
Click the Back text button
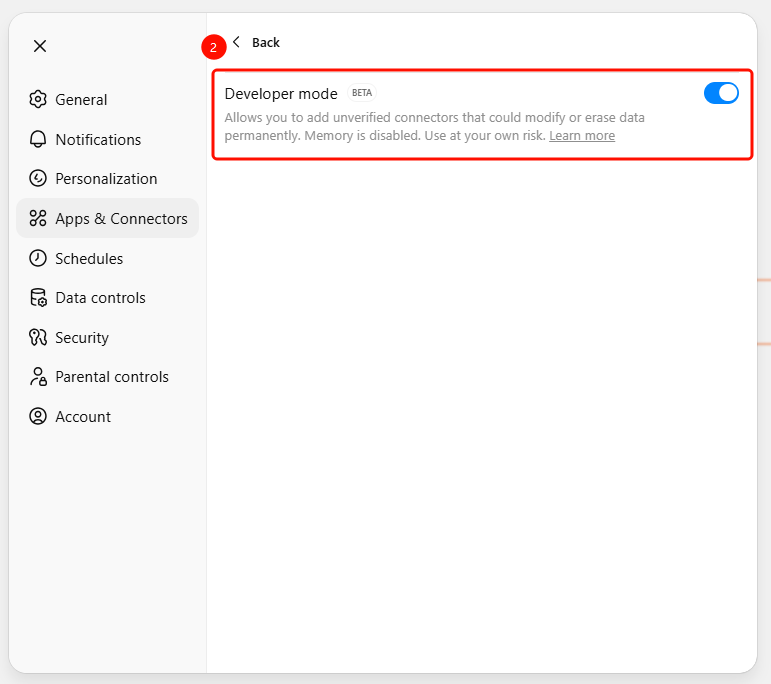266,43
